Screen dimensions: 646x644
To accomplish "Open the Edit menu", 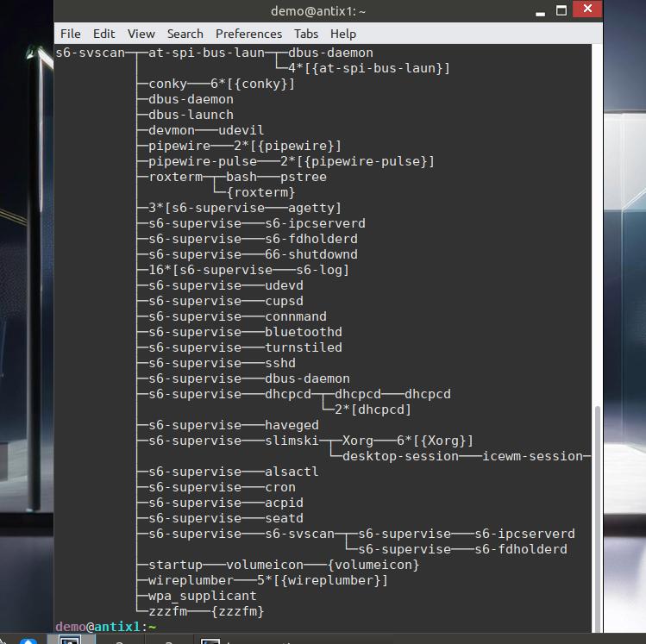I will tap(103, 34).
